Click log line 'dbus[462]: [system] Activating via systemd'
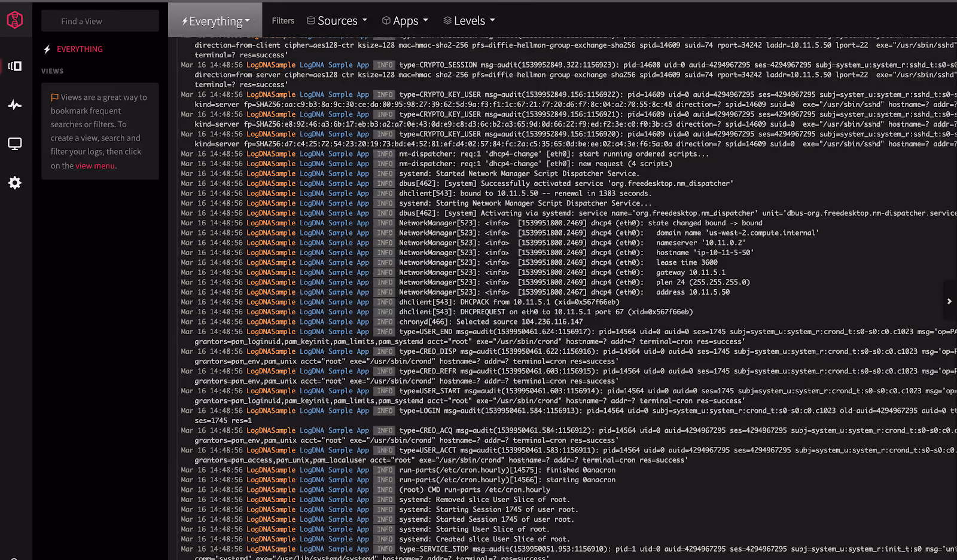957x560 pixels. click(x=568, y=213)
